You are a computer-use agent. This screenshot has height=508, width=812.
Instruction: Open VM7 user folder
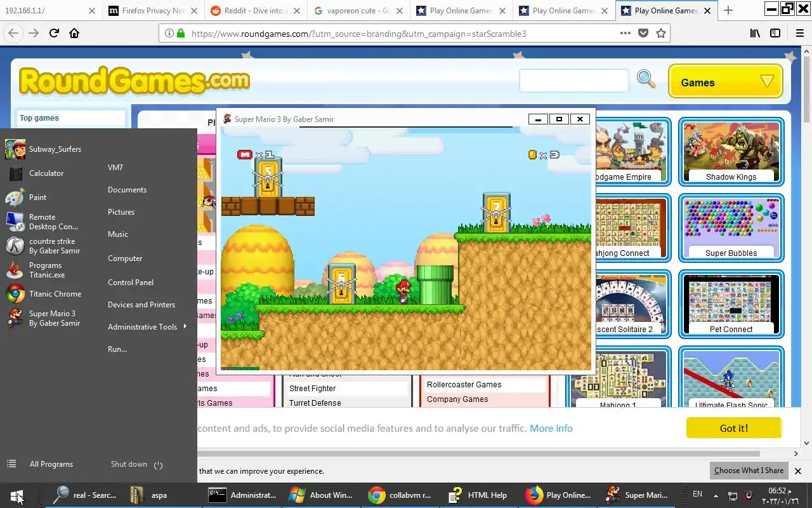115,168
